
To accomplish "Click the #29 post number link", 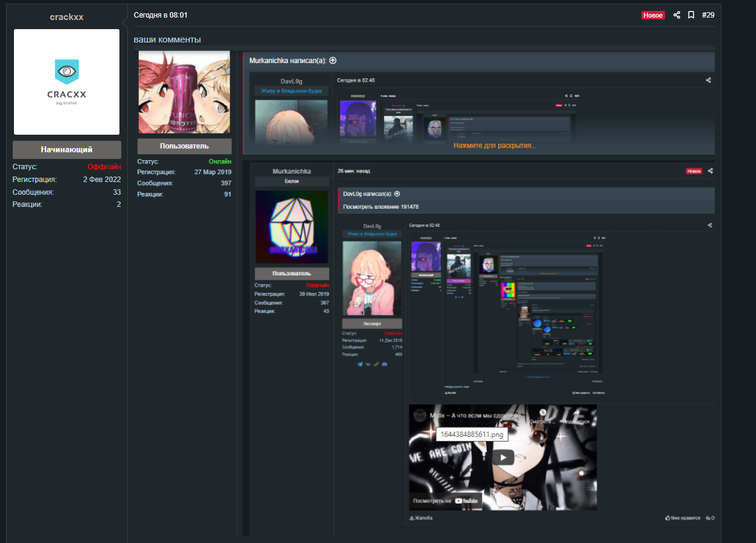I will (708, 15).
